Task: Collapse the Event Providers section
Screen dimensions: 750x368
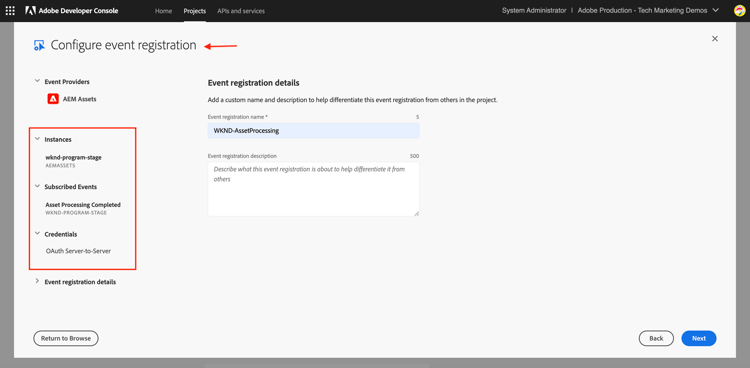Action: (x=37, y=81)
